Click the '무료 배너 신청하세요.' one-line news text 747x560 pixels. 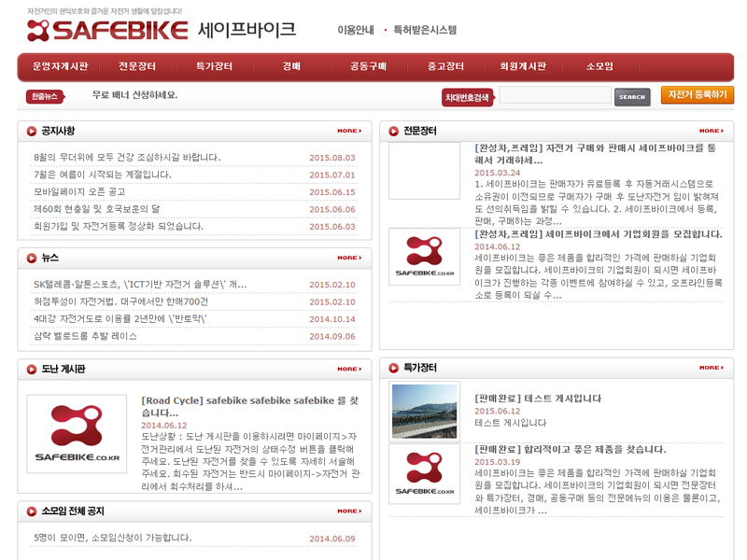(x=134, y=95)
